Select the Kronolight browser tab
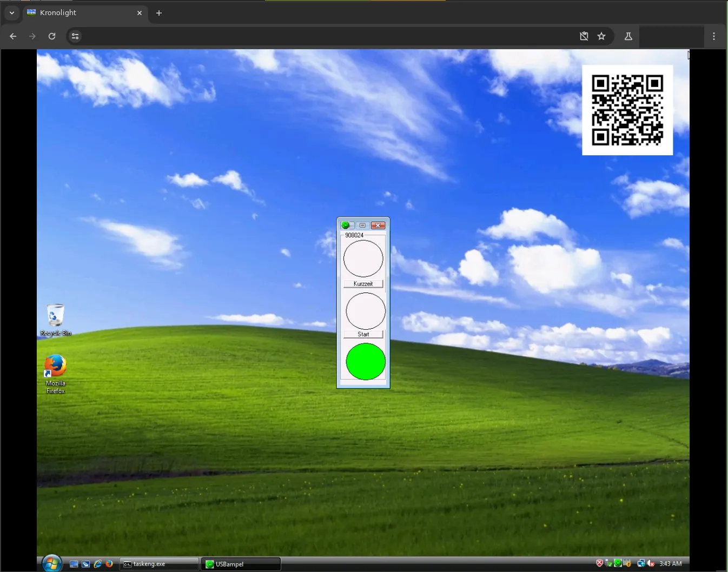This screenshot has height=572, width=728. 84,13
